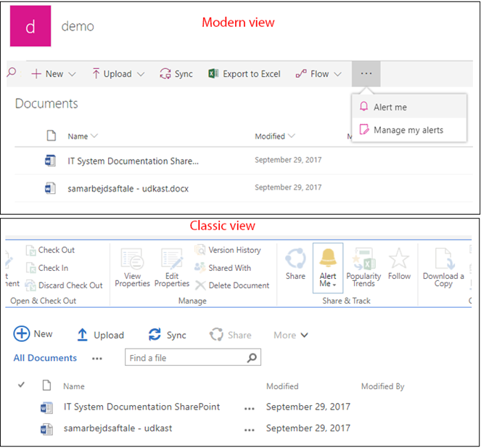The width and height of the screenshot is (481, 448).
Task: Expand the More dropdown in classic toolbar
Action: (291, 335)
